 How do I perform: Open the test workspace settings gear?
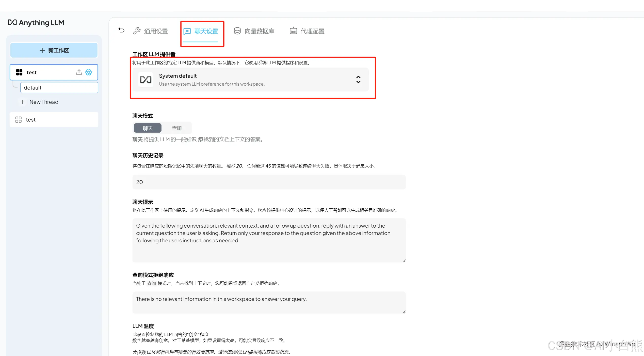(x=89, y=72)
